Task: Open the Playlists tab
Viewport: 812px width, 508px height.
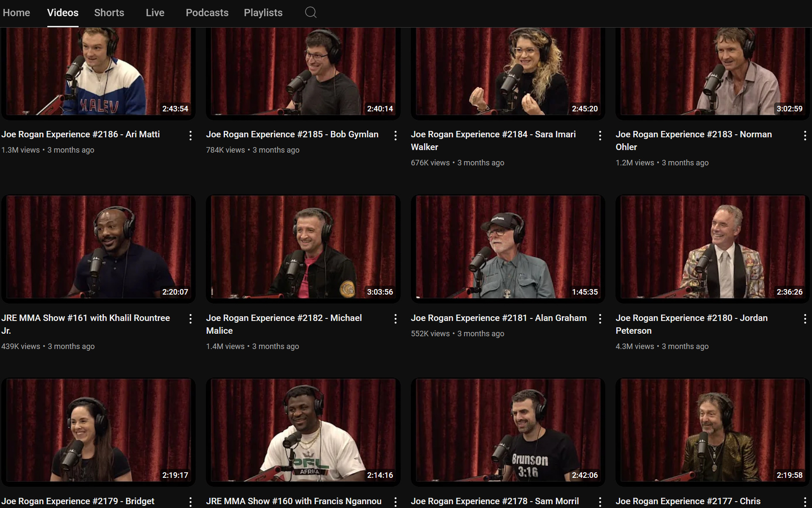Action: click(x=263, y=13)
